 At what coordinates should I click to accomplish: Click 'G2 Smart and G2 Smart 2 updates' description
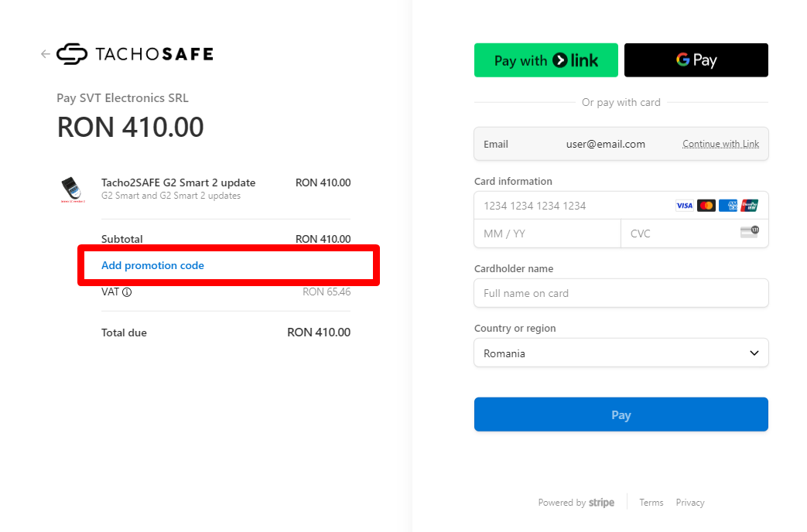click(171, 196)
